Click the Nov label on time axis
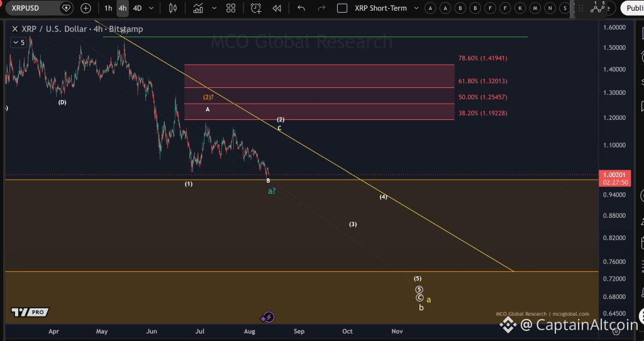 click(x=397, y=331)
